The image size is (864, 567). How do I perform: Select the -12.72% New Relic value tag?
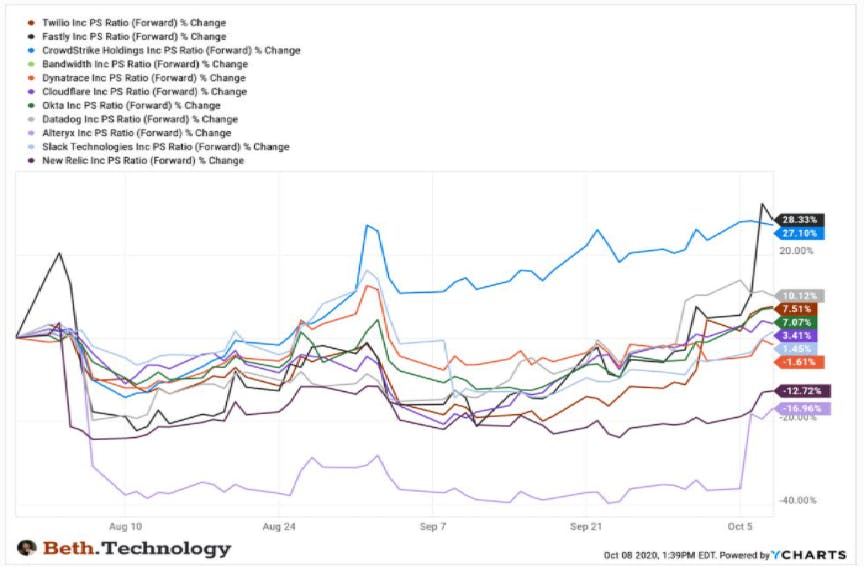pos(803,391)
